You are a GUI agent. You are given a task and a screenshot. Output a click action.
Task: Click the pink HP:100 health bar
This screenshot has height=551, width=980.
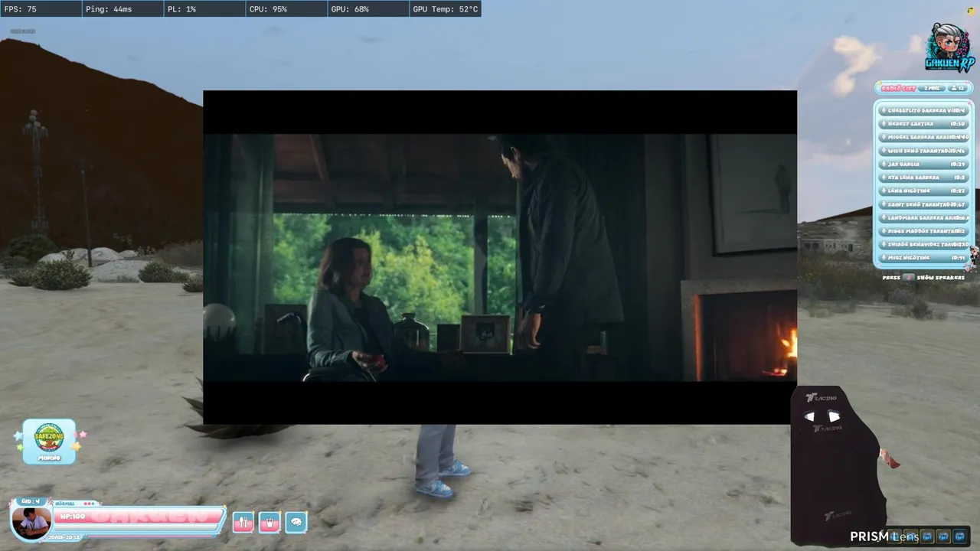coord(139,517)
